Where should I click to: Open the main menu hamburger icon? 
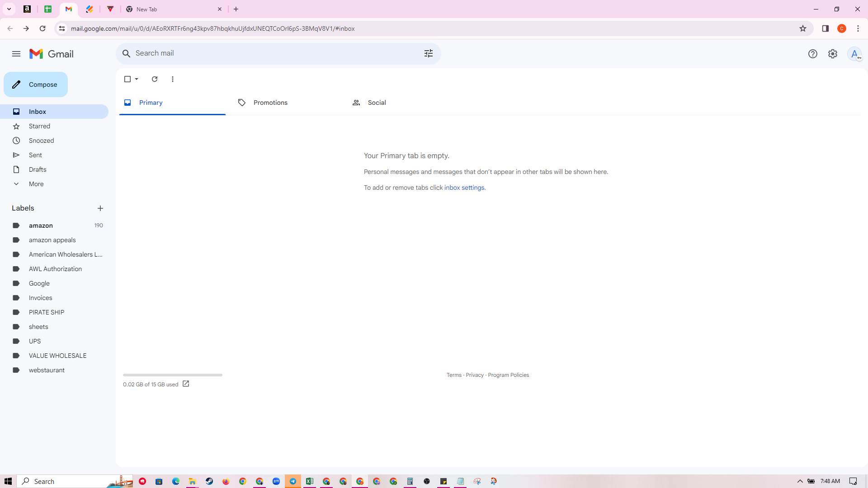point(16,54)
